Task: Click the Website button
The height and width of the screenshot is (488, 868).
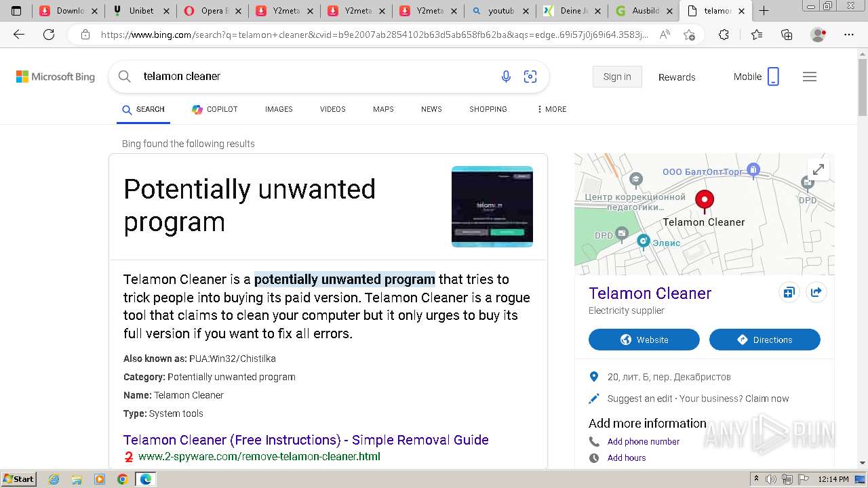Action: (x=644, y=340)
